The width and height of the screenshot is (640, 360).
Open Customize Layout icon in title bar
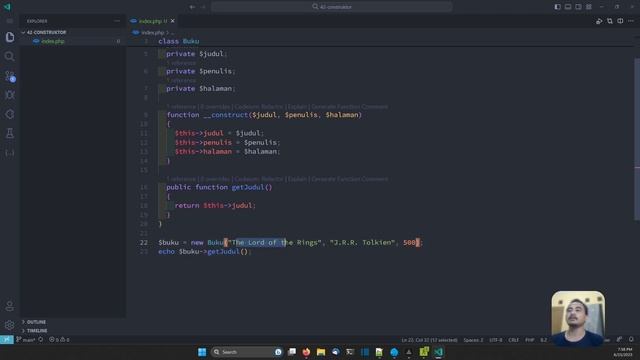coord(589,7)
